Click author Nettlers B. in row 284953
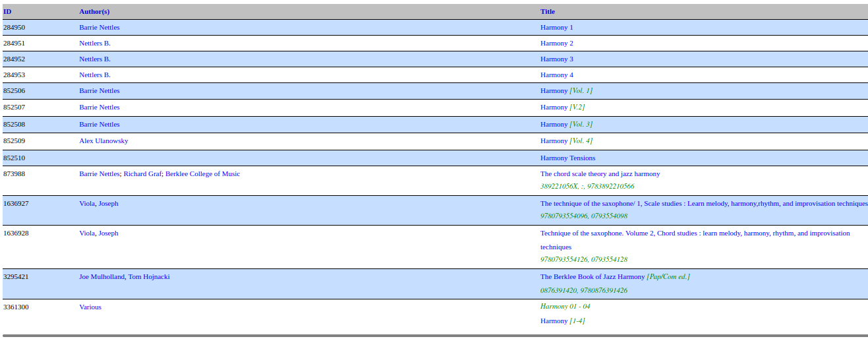Screen dimensions: 868x341 (95, 75)
